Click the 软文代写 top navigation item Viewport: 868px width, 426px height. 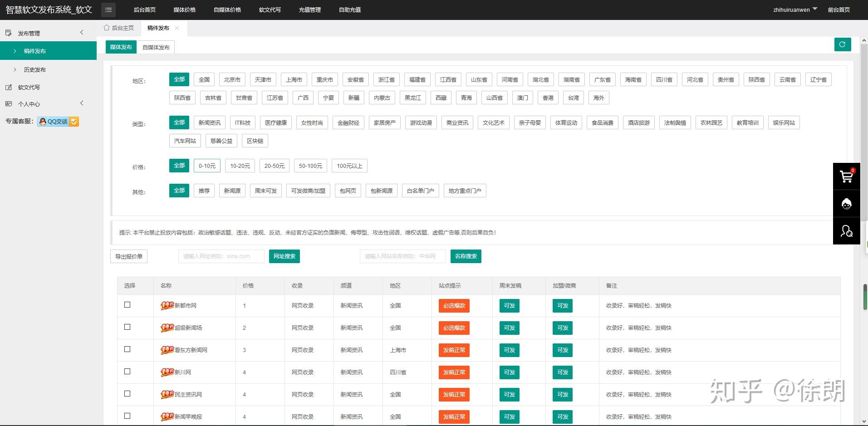pos(270,10)
